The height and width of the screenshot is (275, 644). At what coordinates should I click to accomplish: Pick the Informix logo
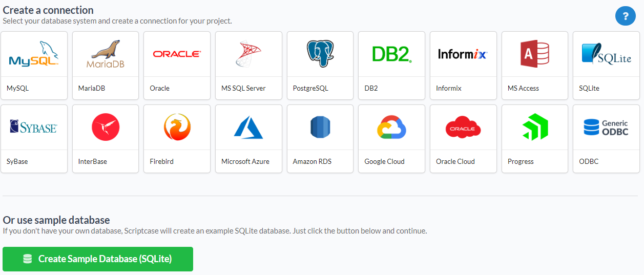coord(463,54)
